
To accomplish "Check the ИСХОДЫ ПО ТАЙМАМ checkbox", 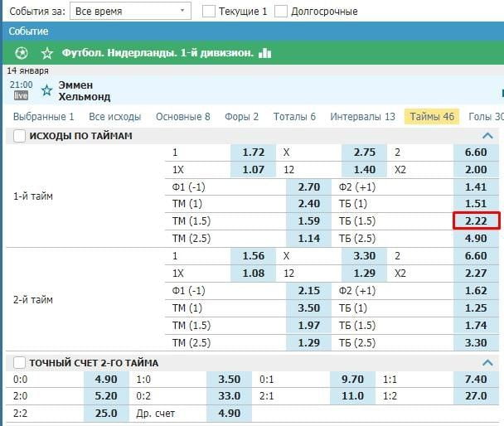I will 19,136.
